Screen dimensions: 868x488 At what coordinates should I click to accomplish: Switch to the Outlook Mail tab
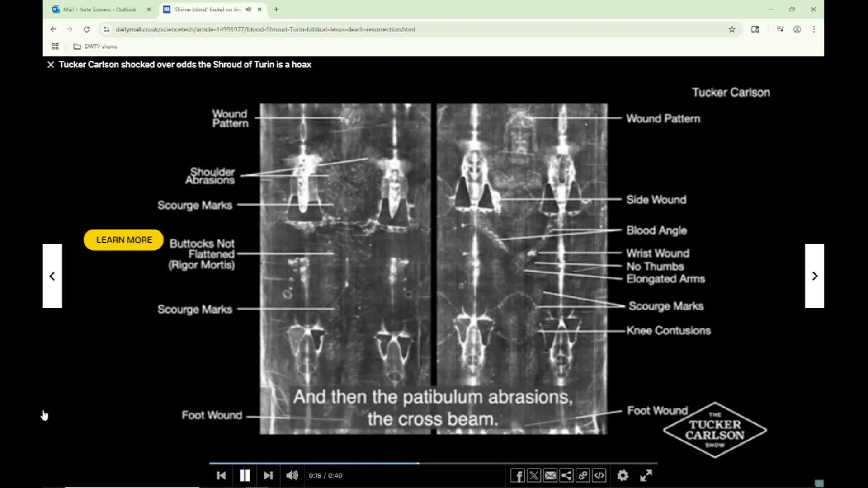pyautogui.click(x=100, y=9)
